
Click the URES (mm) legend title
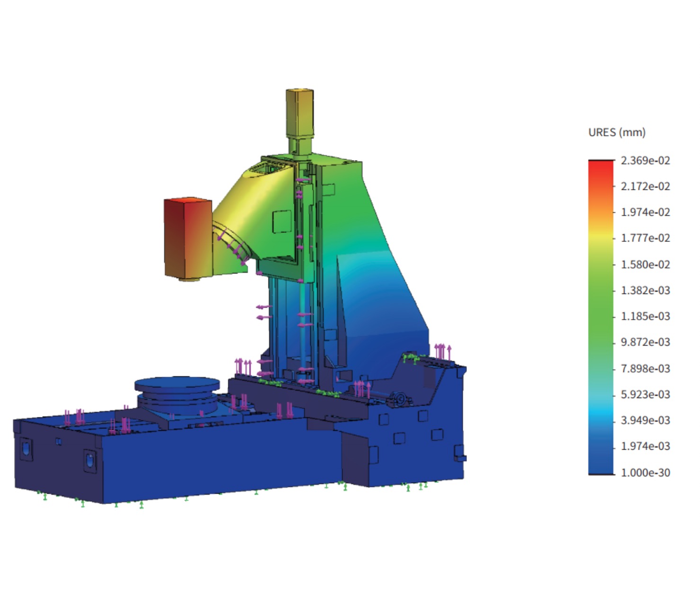pyautogui.click(x=617, y=133)
